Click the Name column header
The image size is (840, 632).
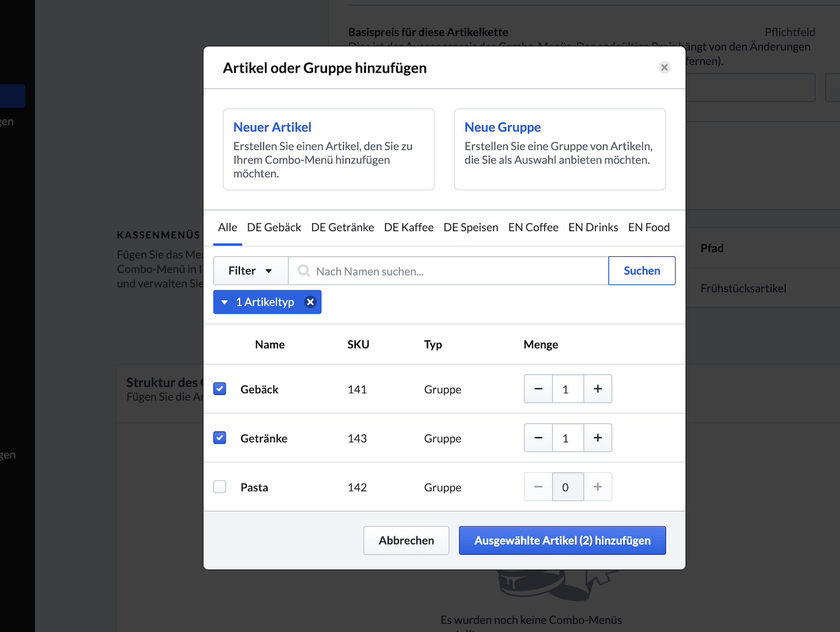[270, 345]
